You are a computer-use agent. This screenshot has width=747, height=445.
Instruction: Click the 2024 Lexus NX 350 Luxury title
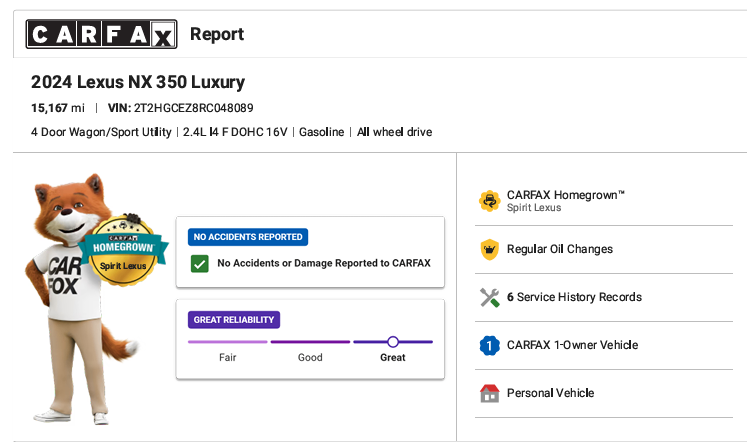(x=138, y=82)
